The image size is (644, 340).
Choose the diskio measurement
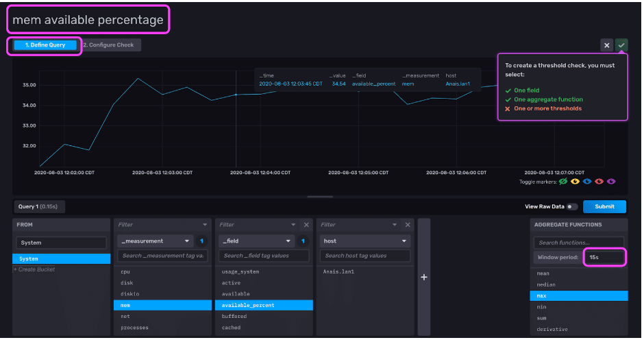click(x=162, y=294)
